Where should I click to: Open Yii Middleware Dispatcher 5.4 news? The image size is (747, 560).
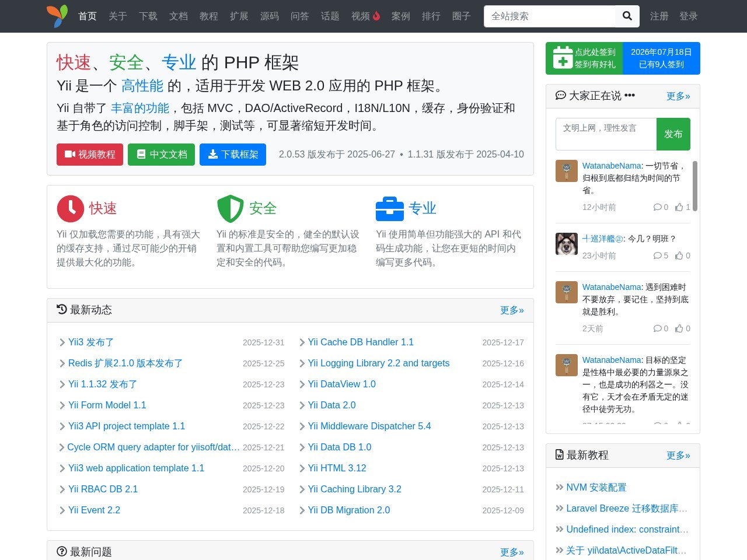tap(369, 426)
